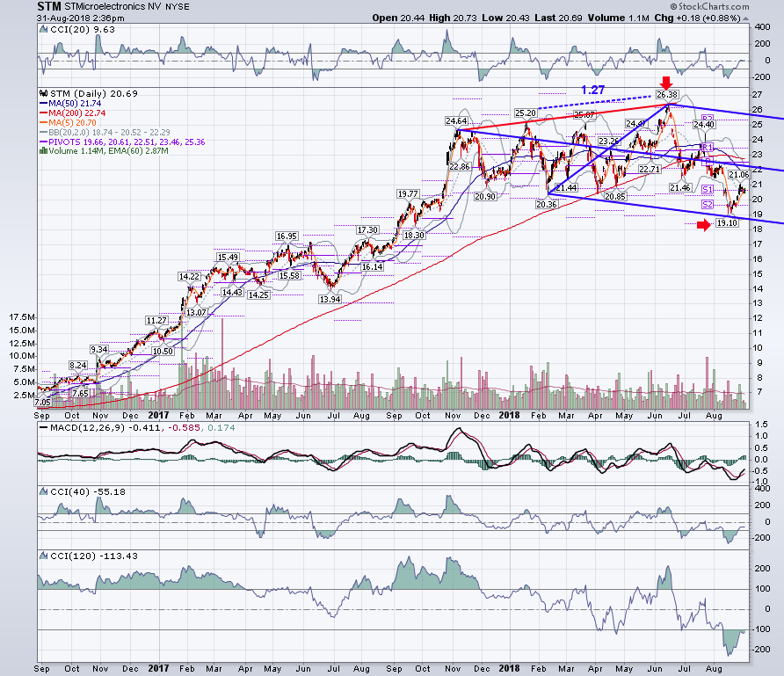The width and height of the screenshot is (784, 676).
Task: Click the 13.94 price label
Action: 330,300
